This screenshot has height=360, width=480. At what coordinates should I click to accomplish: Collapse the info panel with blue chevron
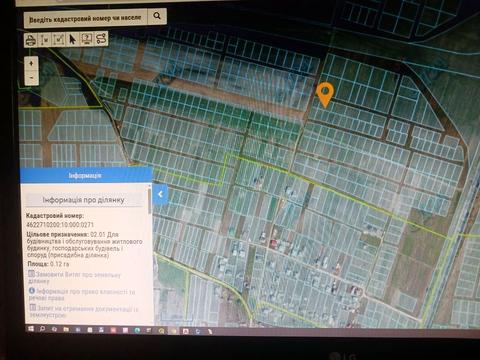(x=160, y=194)
